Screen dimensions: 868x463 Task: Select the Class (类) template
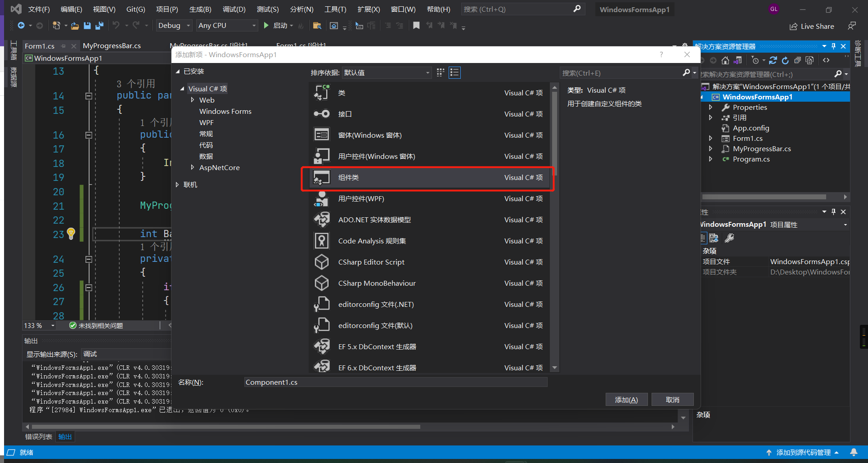[x=428, y=93]
